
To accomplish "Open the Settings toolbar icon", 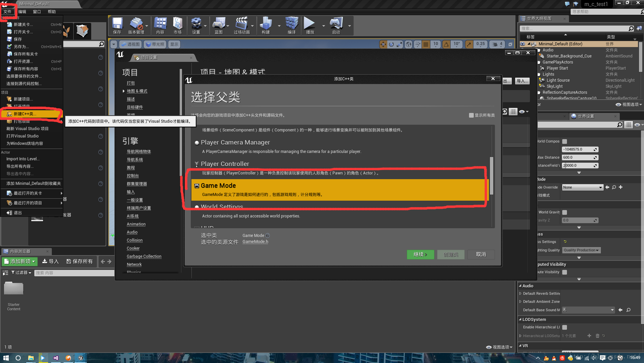I will (x=196, y=26).
